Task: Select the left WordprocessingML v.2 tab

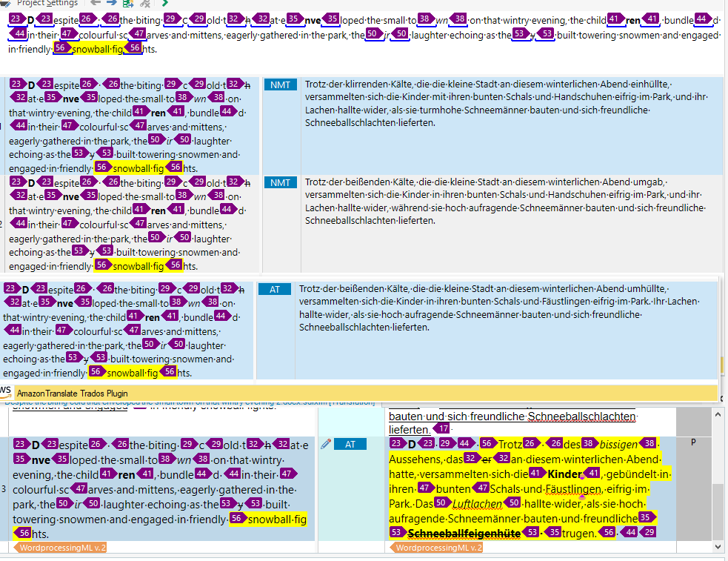Action: point(59,548)
